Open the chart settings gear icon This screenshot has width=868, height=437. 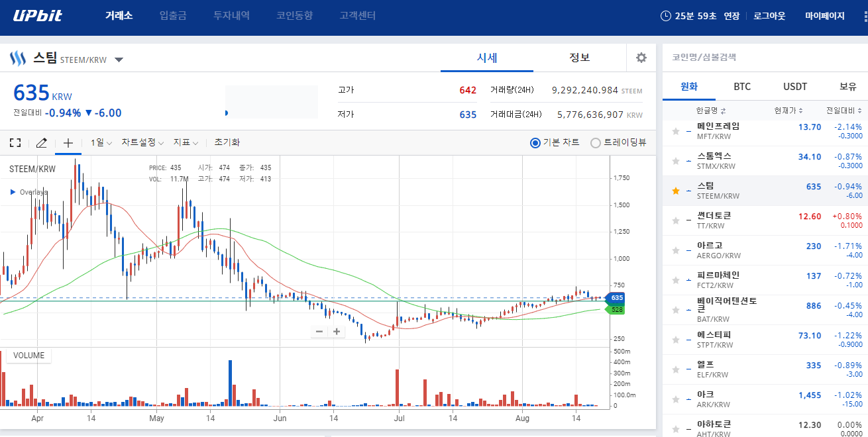[x=641, y=58]
